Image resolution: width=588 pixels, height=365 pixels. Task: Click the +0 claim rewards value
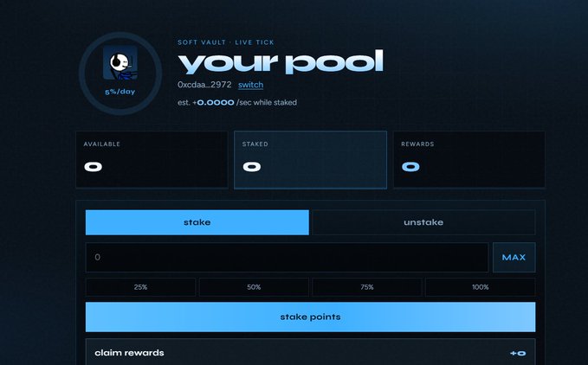(518, 353)
